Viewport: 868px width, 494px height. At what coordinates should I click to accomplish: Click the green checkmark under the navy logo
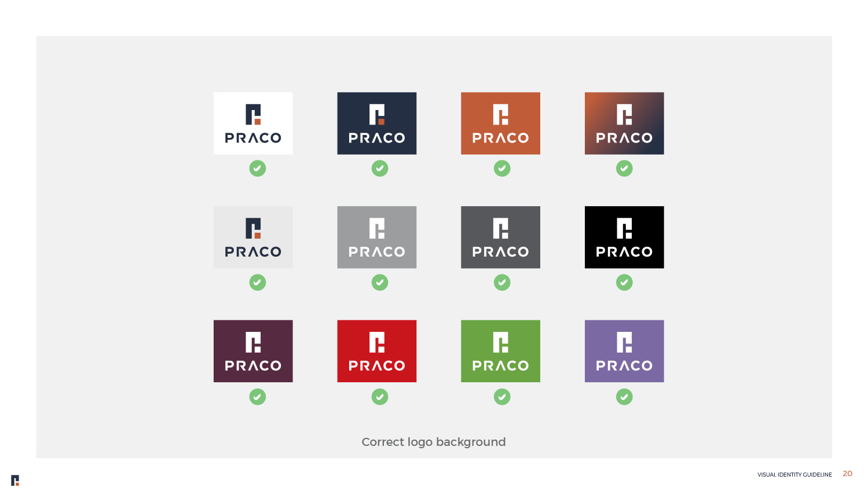(x=380, y=169)
